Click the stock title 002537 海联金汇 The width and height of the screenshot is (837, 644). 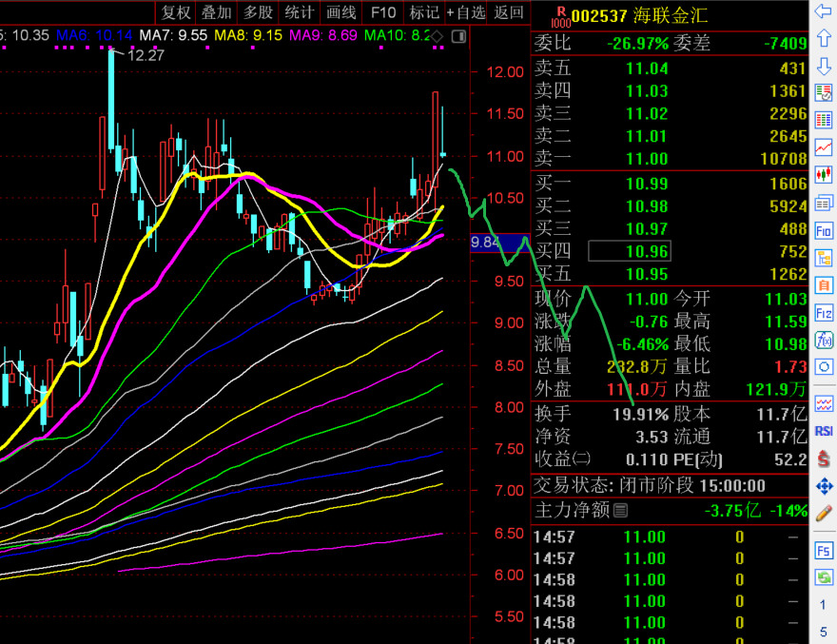click(639, 16)
